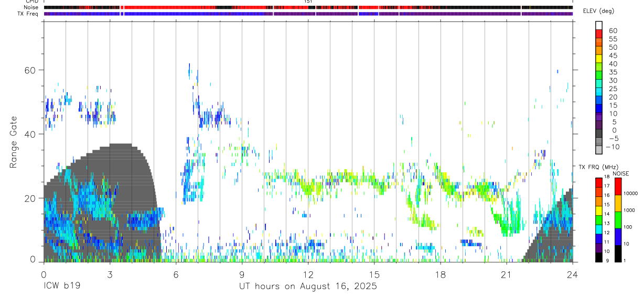Click the 'NOISE' legend title
Image resolution: width=644 pixels, height=297 pixels.
tap(620, 173)
